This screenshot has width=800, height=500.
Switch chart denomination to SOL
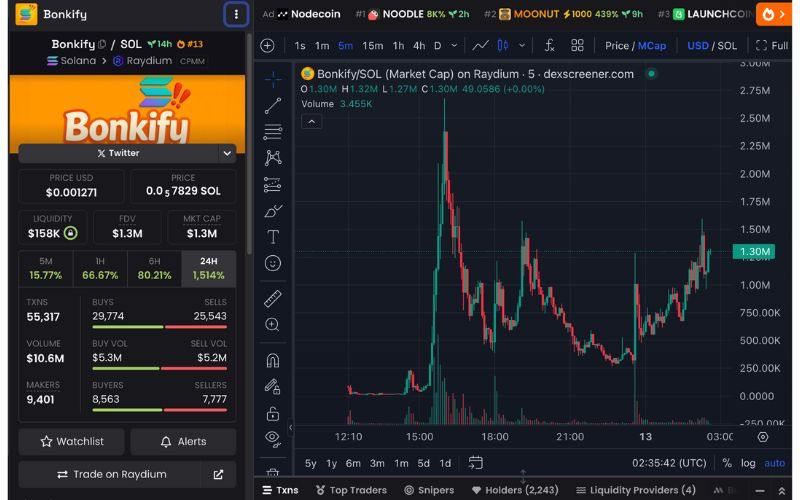(727, 45)
